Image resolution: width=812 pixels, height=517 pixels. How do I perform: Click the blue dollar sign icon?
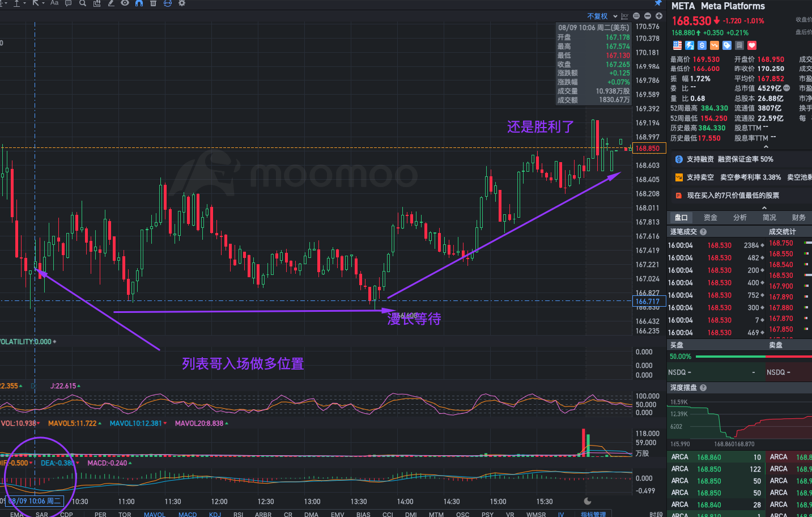[702, 45]
